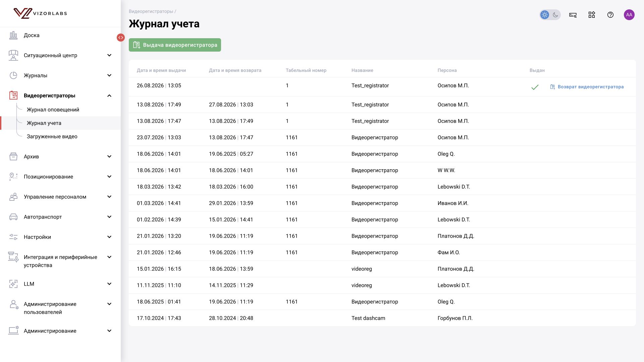Image resolution: width=644 pixels, height=362 pixels.
Task: Collapse sidebar with the red arrow button
Action: point(121,38)
